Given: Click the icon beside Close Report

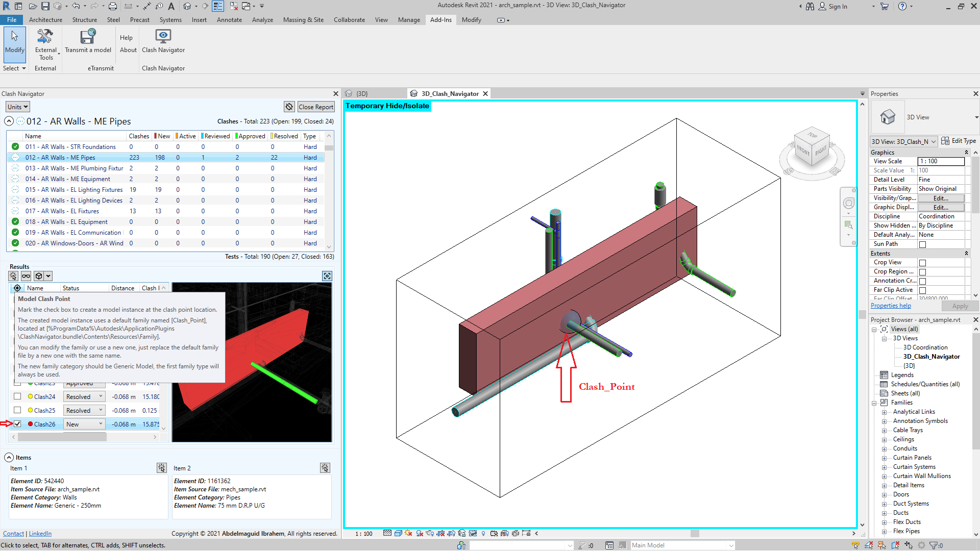Looking at the screenshot, I should pos(289,107).
